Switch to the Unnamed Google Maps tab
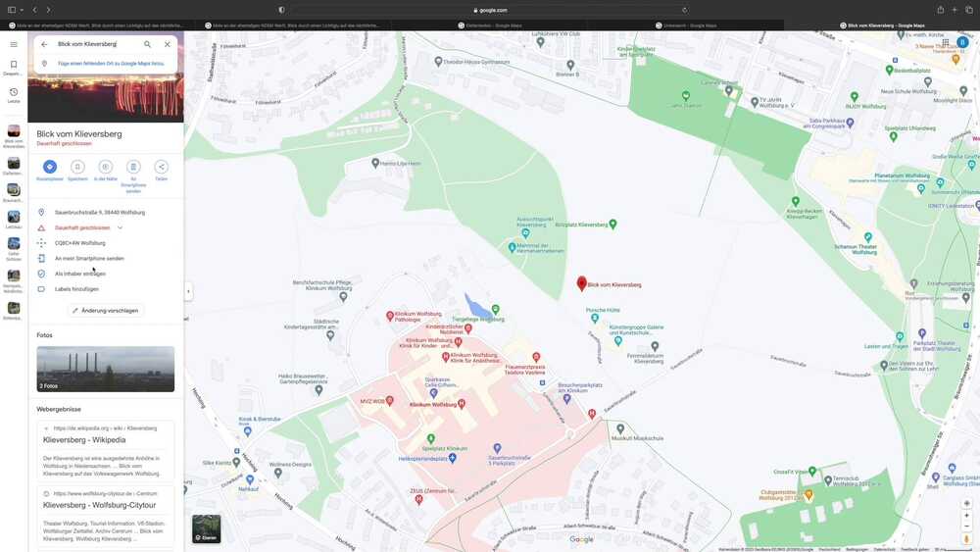 coord(689,25)
